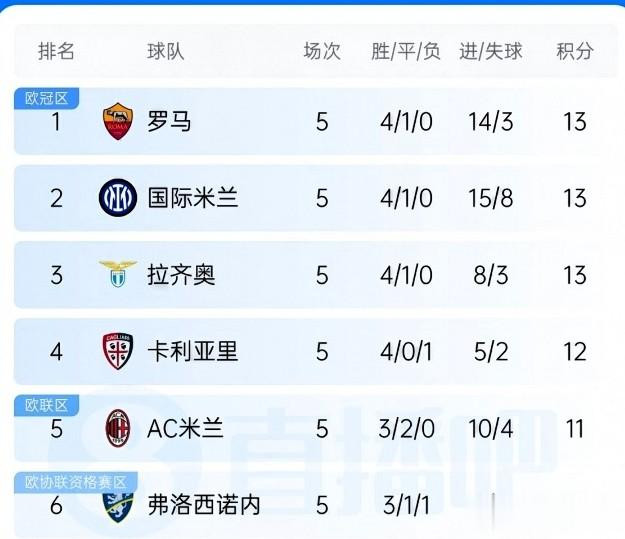Image resolution: width=625 pixels, height=539 pixels.
Task: Click the 欧联区 zone label
Action: click(x=47, y=405)
